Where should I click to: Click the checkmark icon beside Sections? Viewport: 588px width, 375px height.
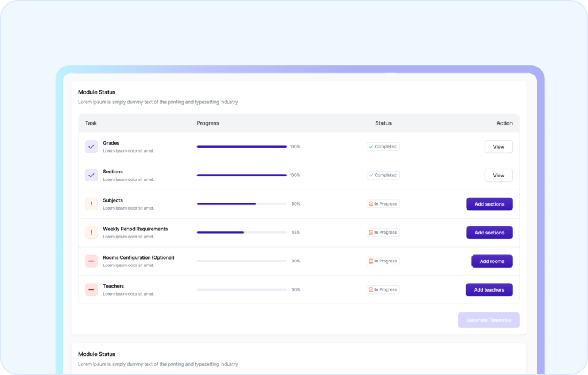point(91,175)
